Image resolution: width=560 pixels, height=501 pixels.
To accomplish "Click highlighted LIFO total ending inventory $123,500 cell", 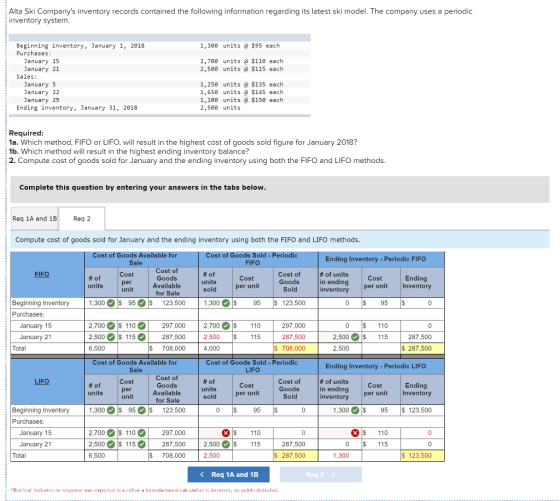I will pos(422,455).
